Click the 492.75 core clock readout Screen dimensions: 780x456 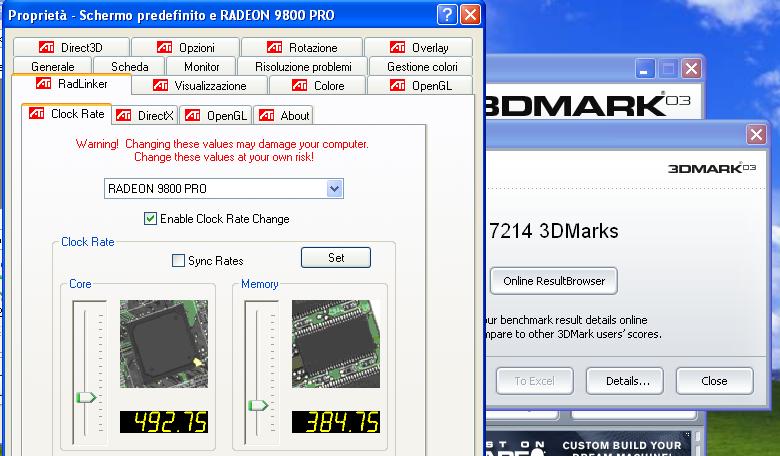click(x=164, y=422)
